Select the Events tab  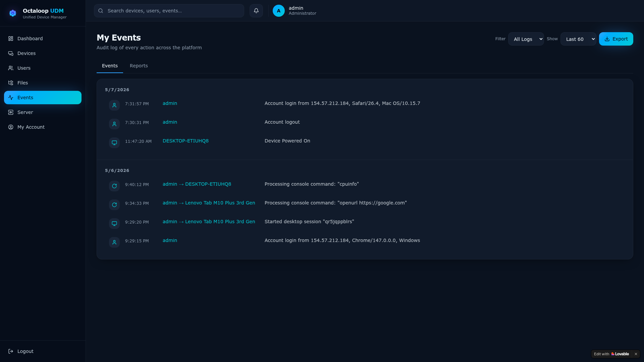coord(110,66)
